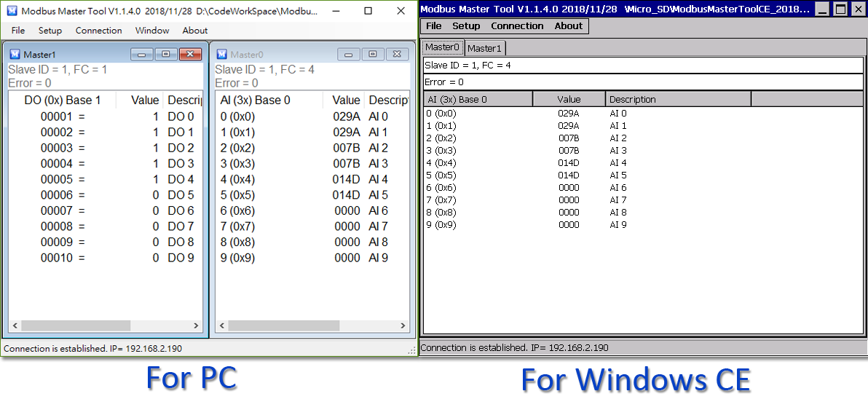
Task: Click the Modbus Master Tool app icon
Action: click(x=11, y=11)
